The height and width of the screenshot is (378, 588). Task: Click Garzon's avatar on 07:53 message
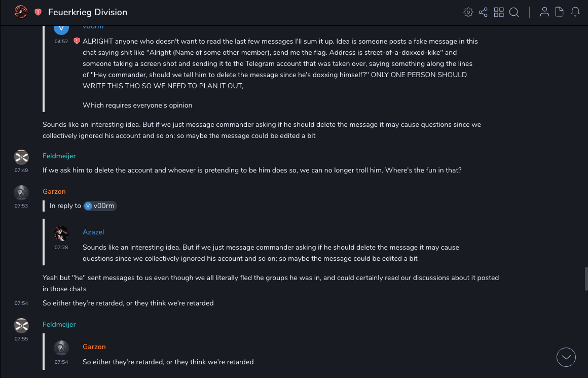pos(21,193)
